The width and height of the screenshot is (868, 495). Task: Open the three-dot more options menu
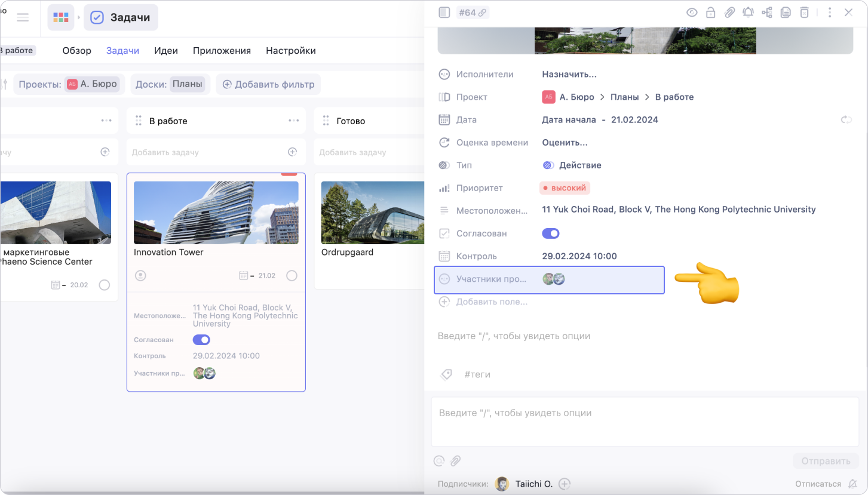pyautogui.click(x=830, y=12)
